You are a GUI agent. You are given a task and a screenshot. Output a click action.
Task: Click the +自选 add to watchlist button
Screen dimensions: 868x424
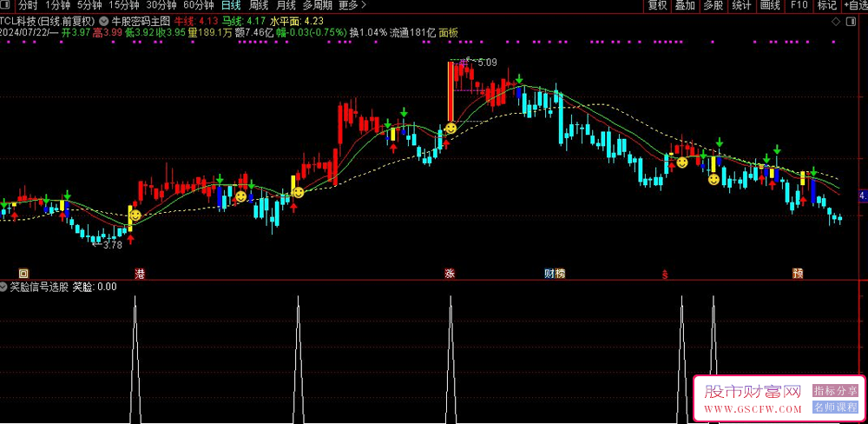click(854, 5)
